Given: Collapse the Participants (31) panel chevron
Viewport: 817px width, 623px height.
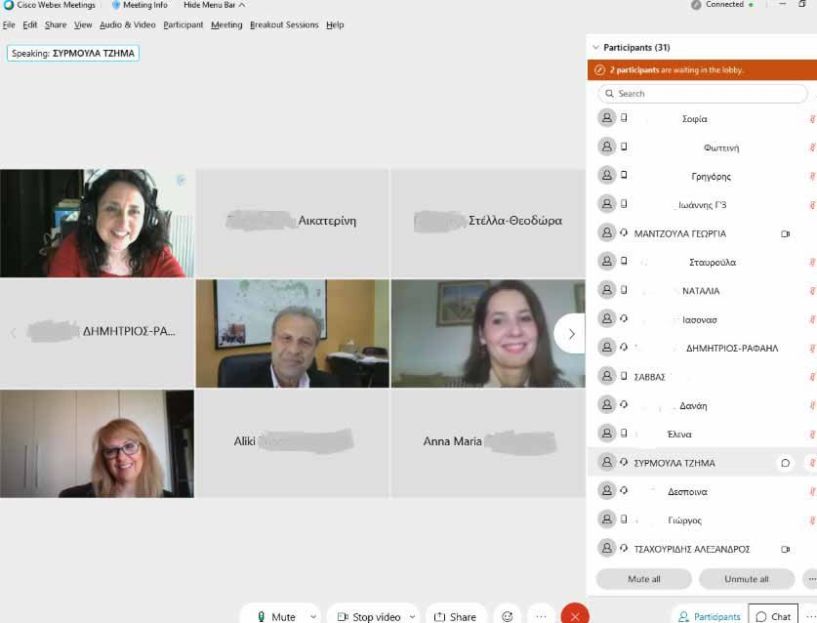Looking at the screenshot, I should [596, 47].
